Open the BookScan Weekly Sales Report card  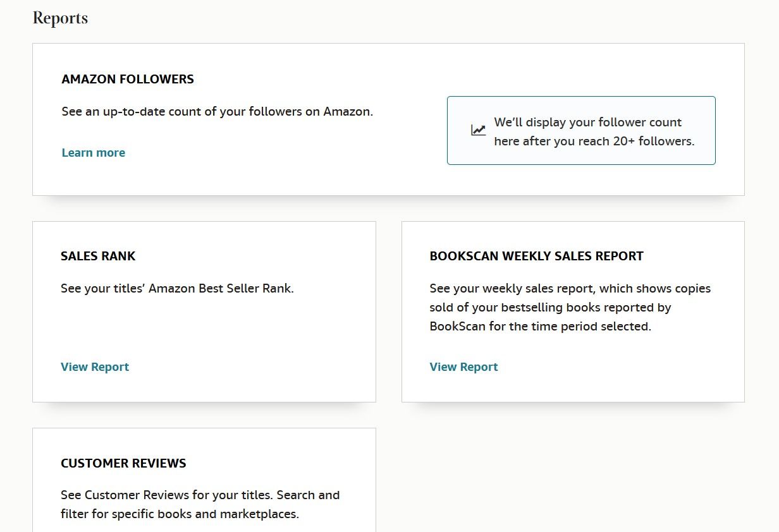click(x=573, y=311)
